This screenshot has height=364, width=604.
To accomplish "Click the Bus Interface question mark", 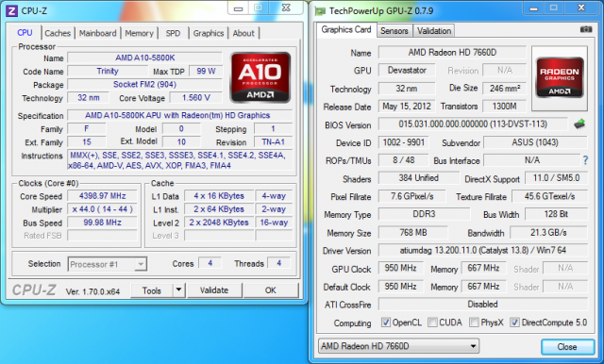I will click(x=585, y=160).
